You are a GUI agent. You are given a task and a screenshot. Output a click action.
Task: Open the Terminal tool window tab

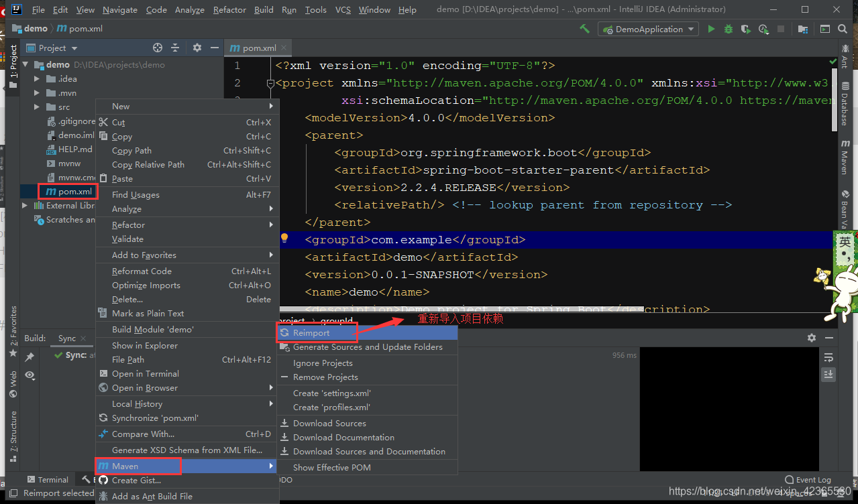(x=47, y=479)
